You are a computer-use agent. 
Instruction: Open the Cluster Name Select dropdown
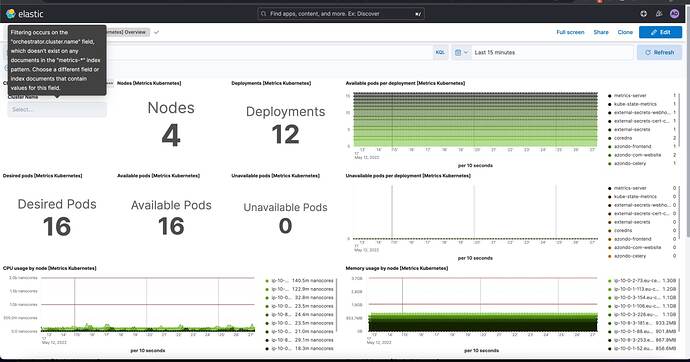click(x=57, y=110)
